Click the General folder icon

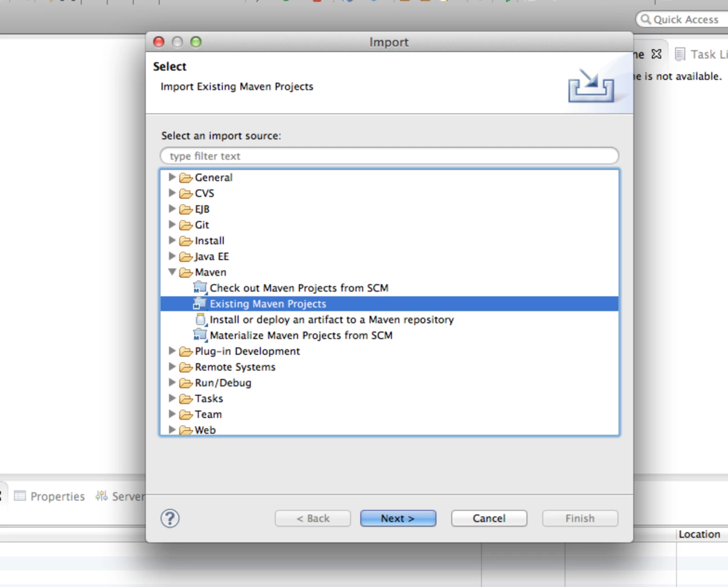coord(186,177)
